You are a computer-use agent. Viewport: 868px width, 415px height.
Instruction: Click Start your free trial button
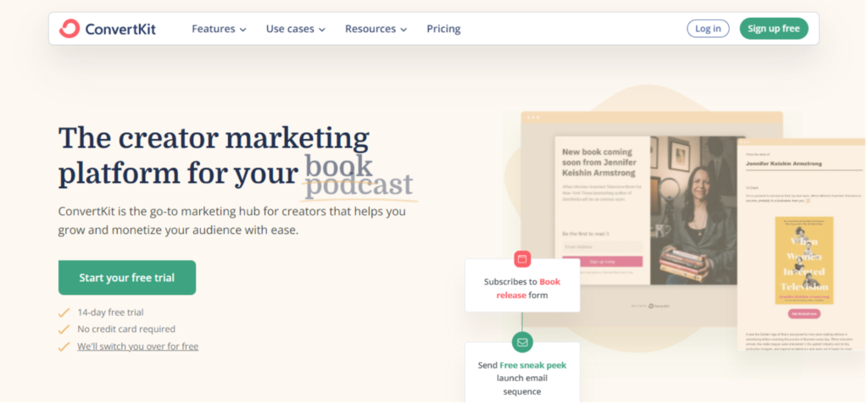(x=127, y=278)
